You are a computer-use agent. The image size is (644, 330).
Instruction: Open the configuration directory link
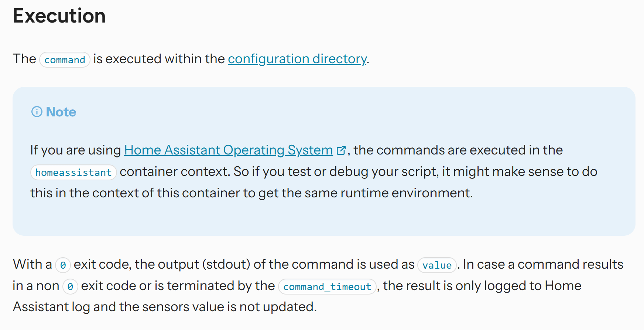click(297, 59)
